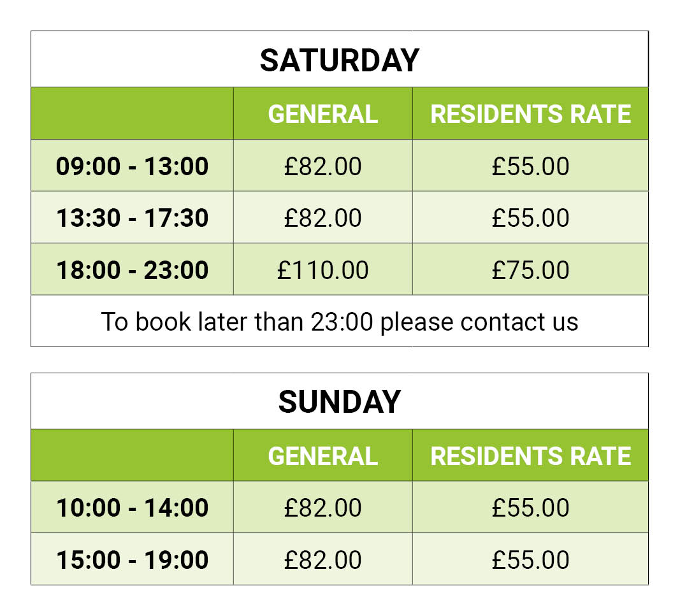Choose the general price for 13:30 - 17:30
The height and width of the screenshot is (616, 680).
[x=322, y=218]
